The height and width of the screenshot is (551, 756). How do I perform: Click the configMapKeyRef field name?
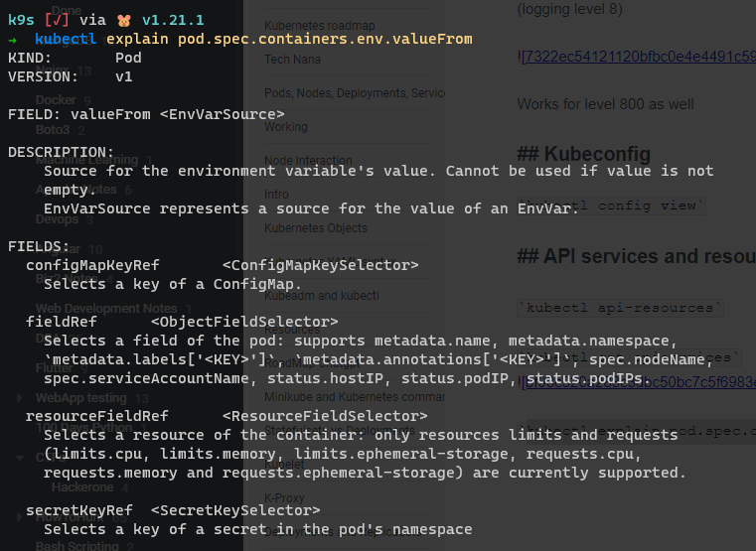click(x=92, y=265)
